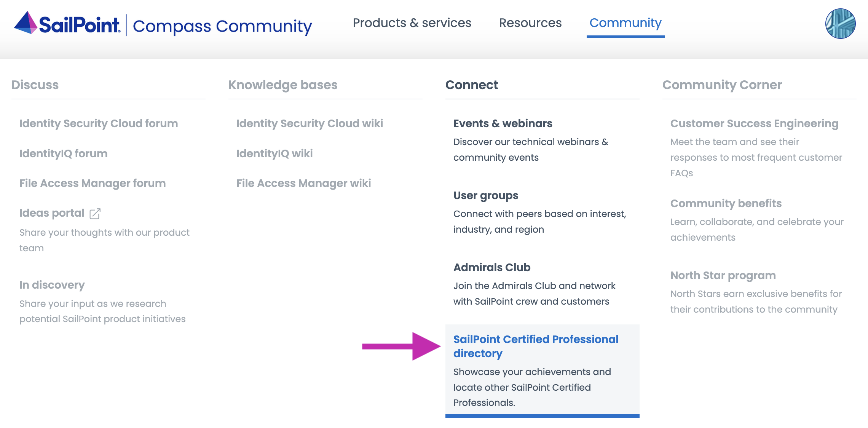
Task: Select the Community menu item
Action: pyautogui.click(x=625, y=23)
